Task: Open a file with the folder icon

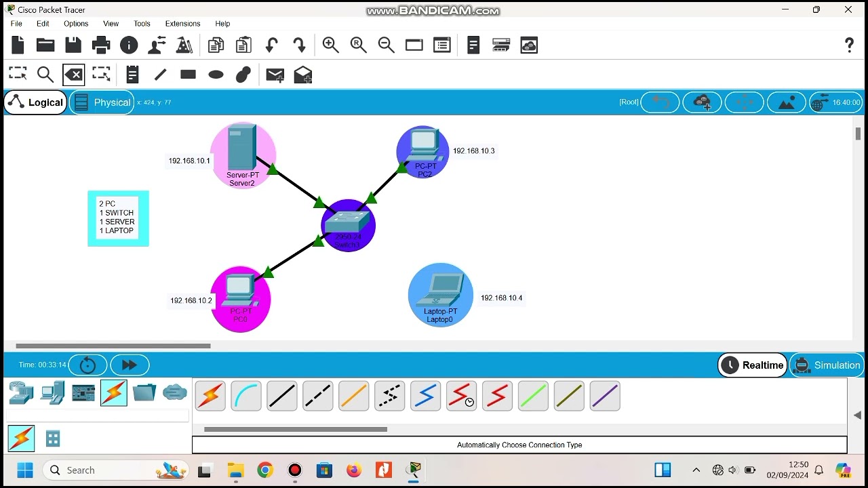Action: point(45,45)
